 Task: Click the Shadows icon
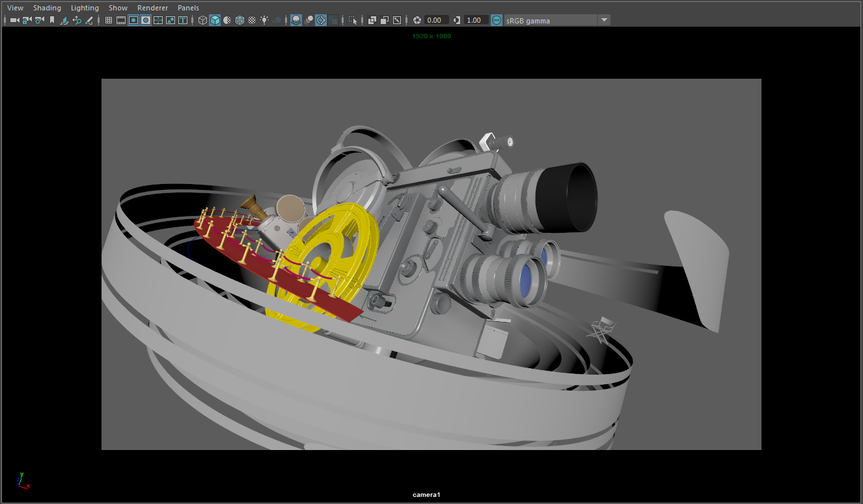tap(278, 20)
